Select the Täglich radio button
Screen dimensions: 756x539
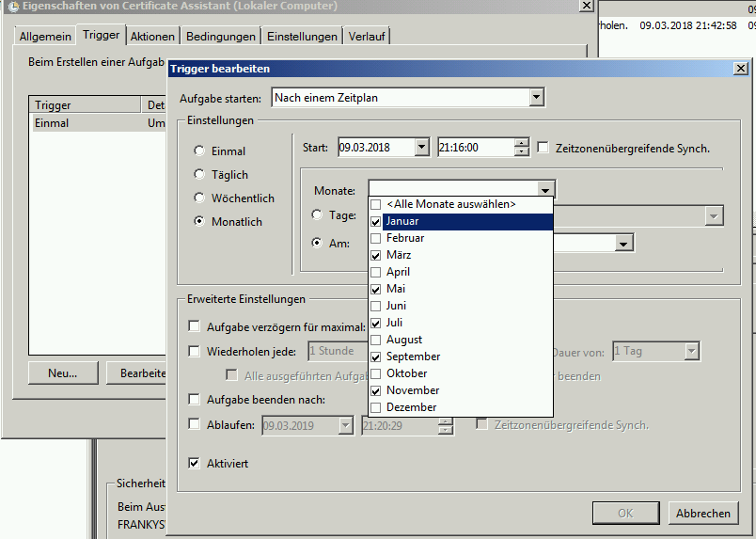(198, 175)
